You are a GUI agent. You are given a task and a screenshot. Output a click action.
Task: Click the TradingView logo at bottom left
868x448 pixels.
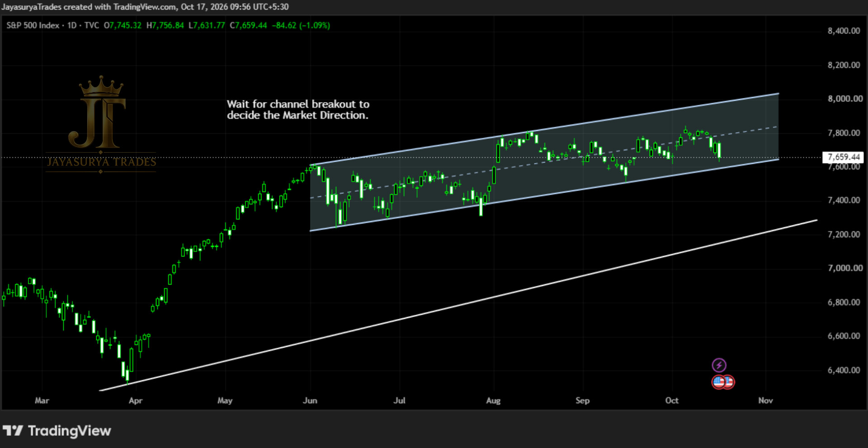[57, 431]
